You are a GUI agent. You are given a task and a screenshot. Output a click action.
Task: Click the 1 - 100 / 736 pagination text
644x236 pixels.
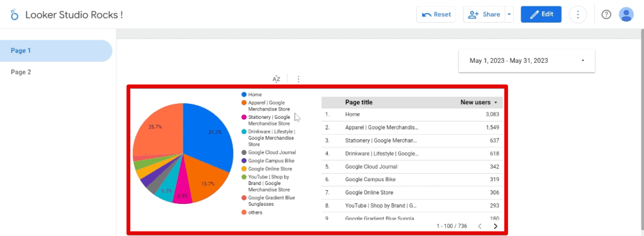point(452,226)
